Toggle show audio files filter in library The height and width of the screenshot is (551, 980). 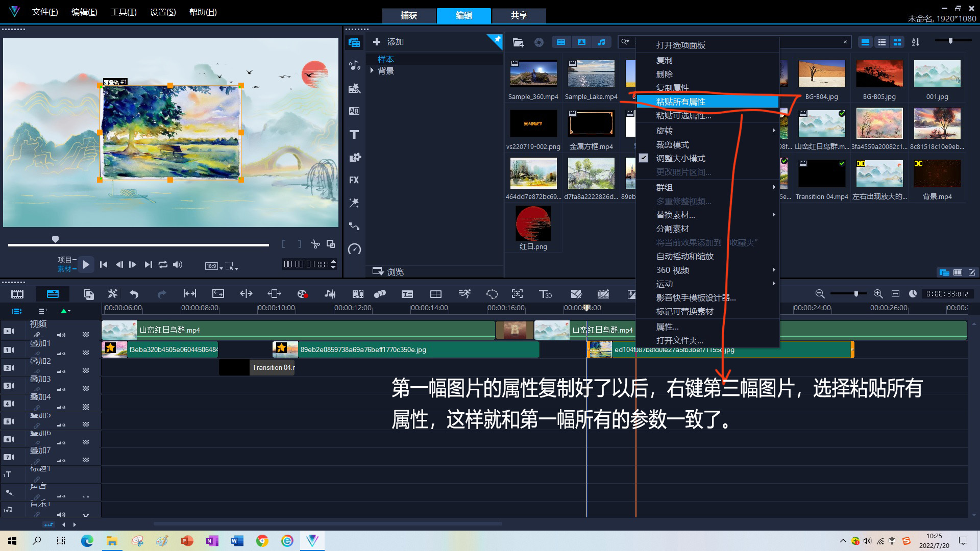[602, 42]
